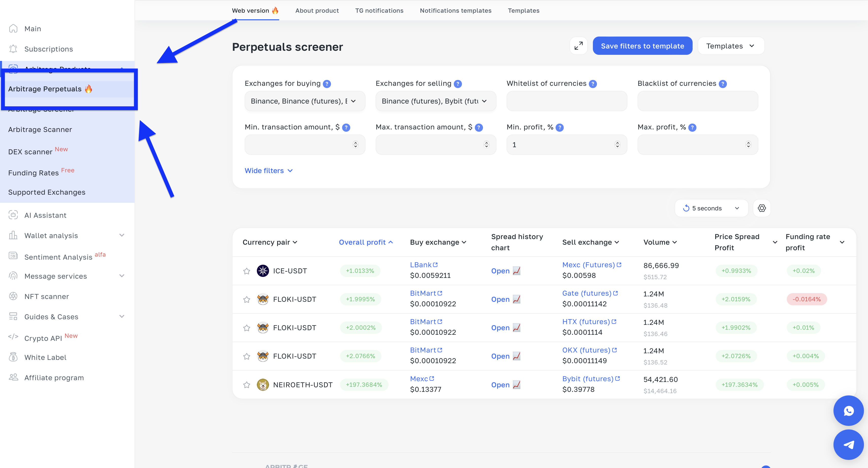Viewport: 868px width, 468px height.
Task: Click help icon for Min. transaction amount
Action: pyautogui.click(x=346, y=127)
